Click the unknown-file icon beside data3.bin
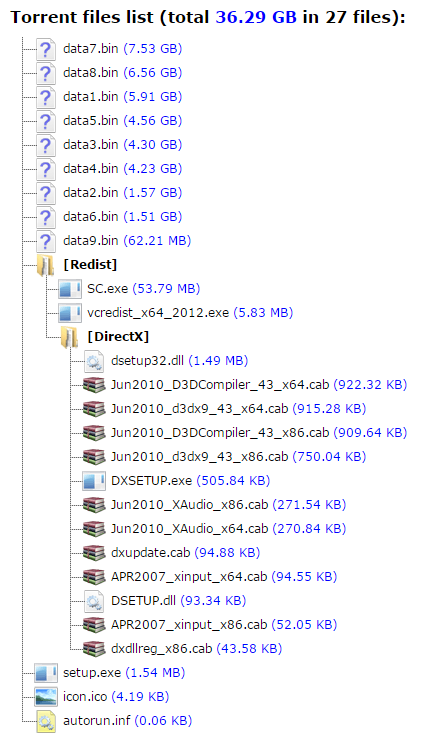 [x=46, y=145]
